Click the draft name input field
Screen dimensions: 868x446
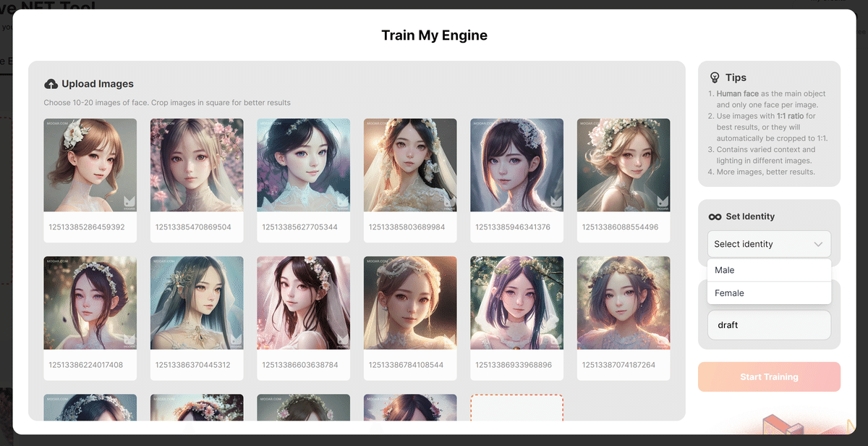[x=769, y=325]
